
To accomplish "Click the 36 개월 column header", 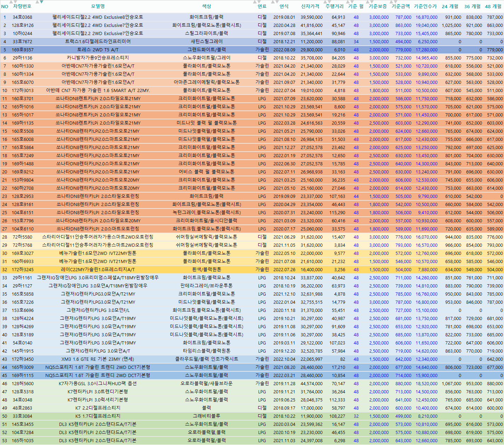I will click(x=473, y=6).
